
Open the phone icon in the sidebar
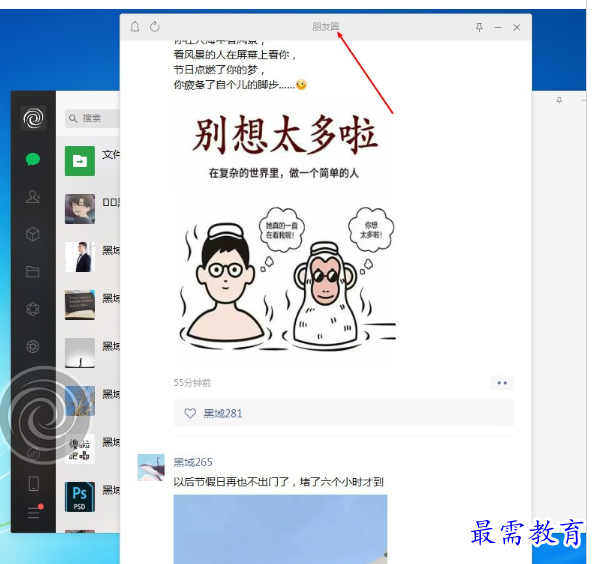point(34,484)
